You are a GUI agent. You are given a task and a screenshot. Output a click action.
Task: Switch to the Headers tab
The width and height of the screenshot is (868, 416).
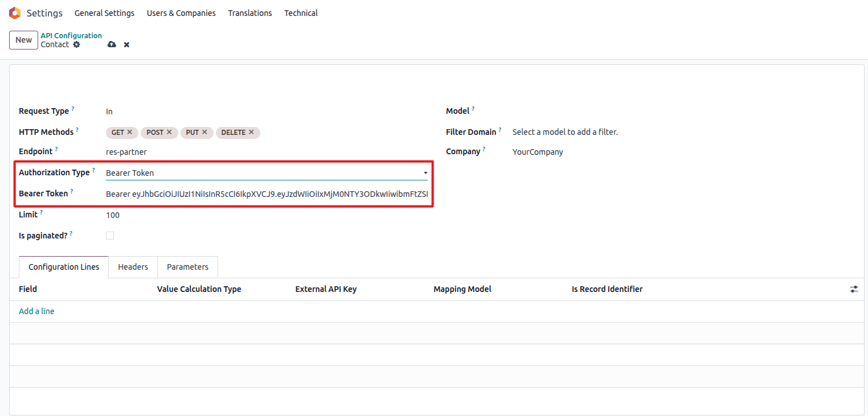point(133,267)
